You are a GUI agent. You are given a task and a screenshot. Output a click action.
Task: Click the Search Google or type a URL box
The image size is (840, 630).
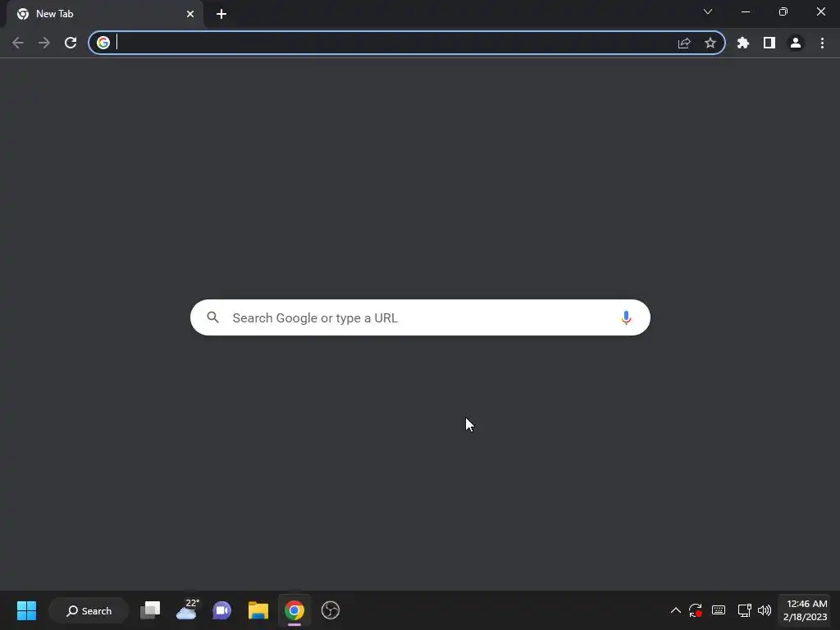tap(420, 317)
